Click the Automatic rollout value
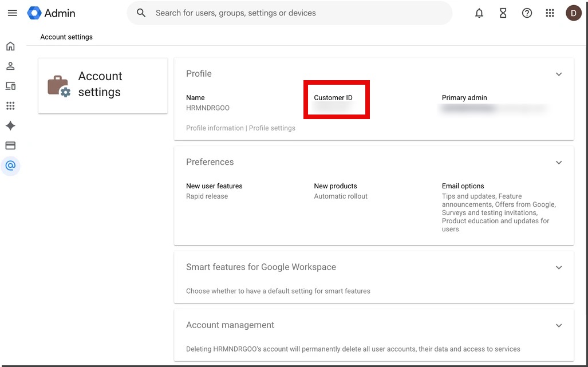This screenshot has height=367, width=588. 341,196
